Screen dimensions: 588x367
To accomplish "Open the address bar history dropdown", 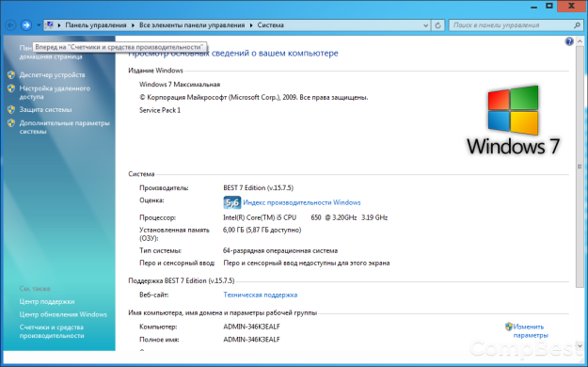I will [425, 25].
